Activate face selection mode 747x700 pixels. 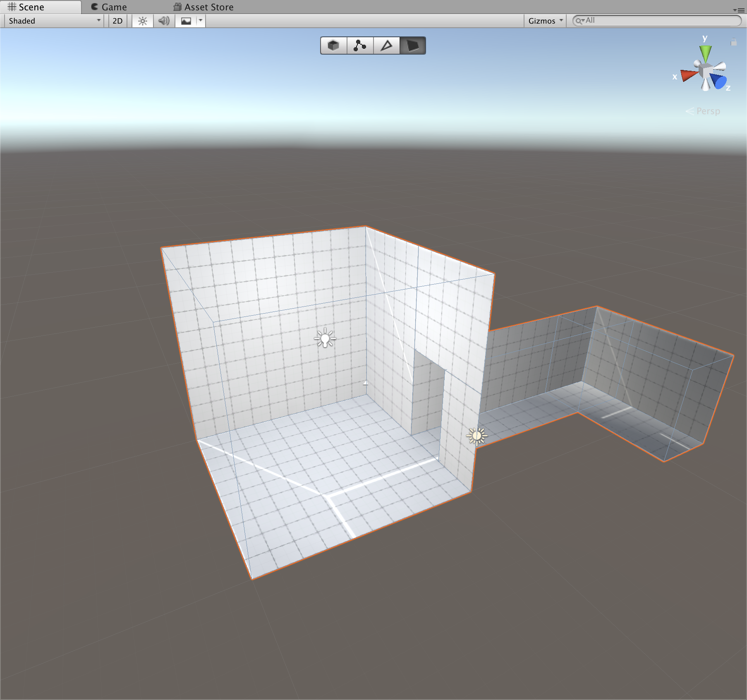412,46
